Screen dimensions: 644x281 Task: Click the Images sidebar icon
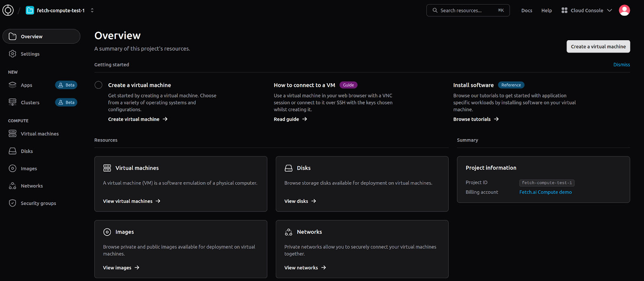coord(12,169)
